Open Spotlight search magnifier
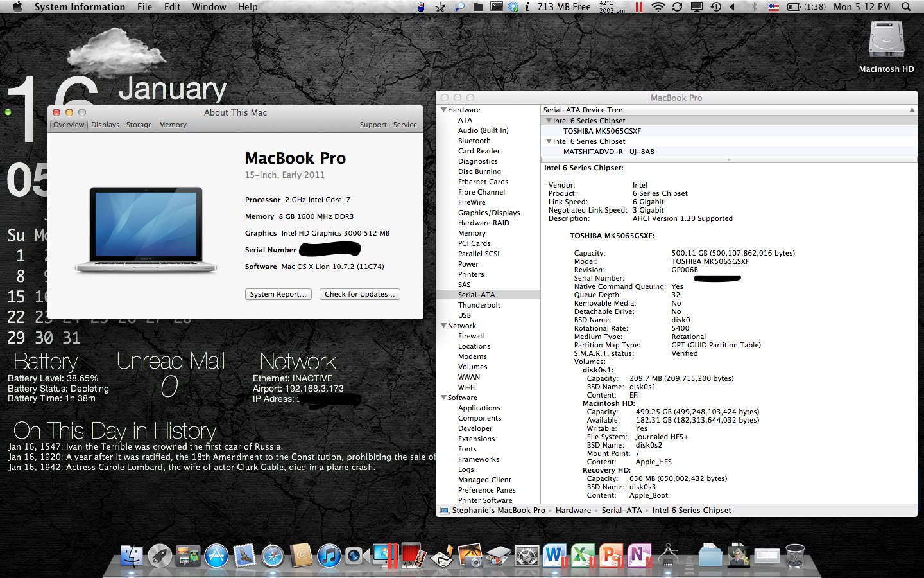 906,7
